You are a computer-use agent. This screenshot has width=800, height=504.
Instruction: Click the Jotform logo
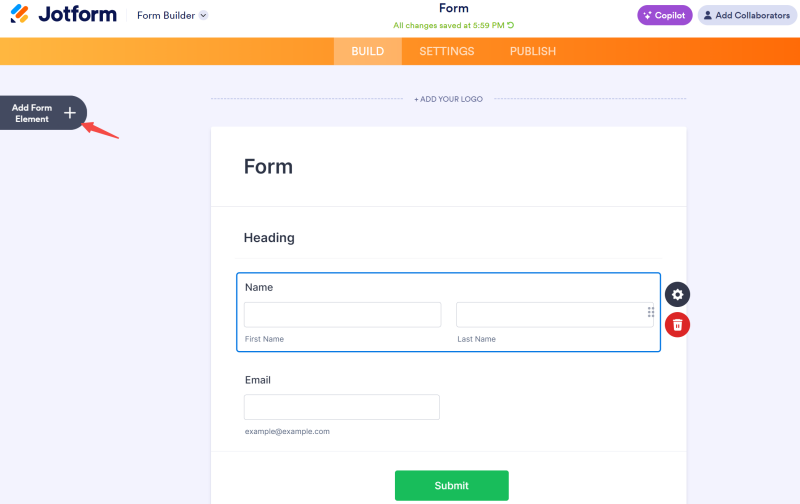click(x=63, y=15)
